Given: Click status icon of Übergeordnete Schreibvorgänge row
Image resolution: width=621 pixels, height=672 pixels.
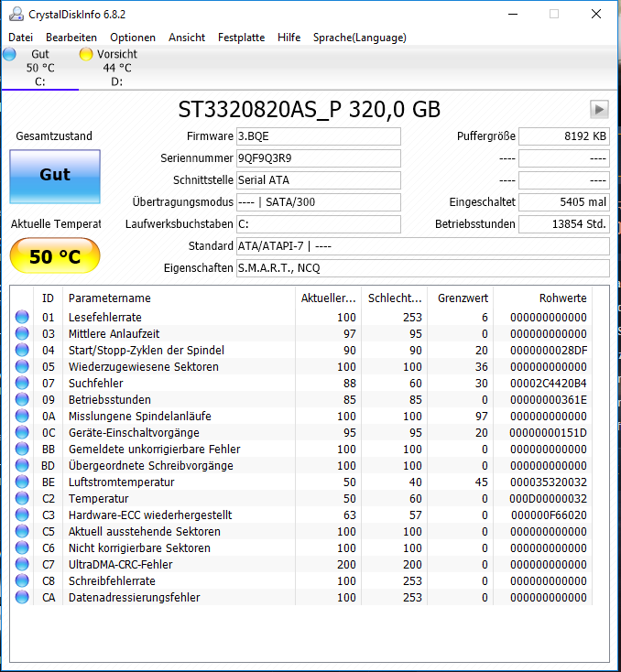Looking at the screenshot, I should pos(22,465).
